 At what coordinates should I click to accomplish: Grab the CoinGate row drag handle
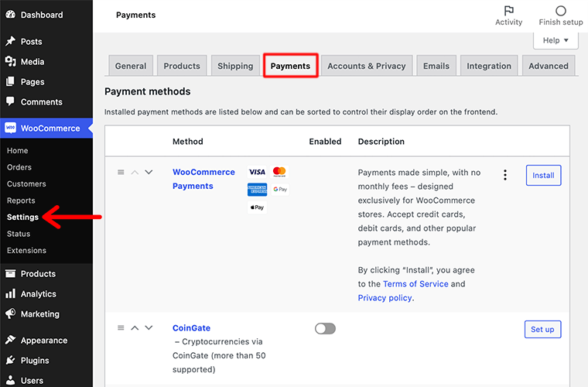pos(121,327)
